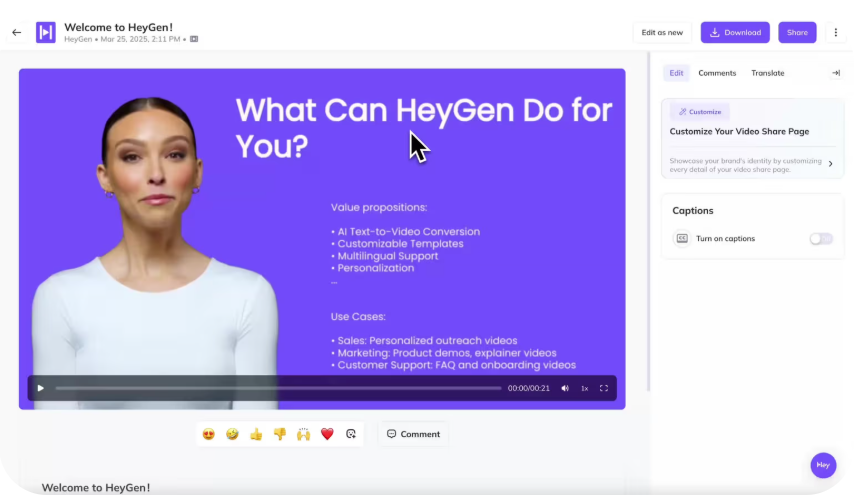Open the three-dot more options menu
Image resolution: width=855 pixels, height=499 pixels.
(835, 33)
